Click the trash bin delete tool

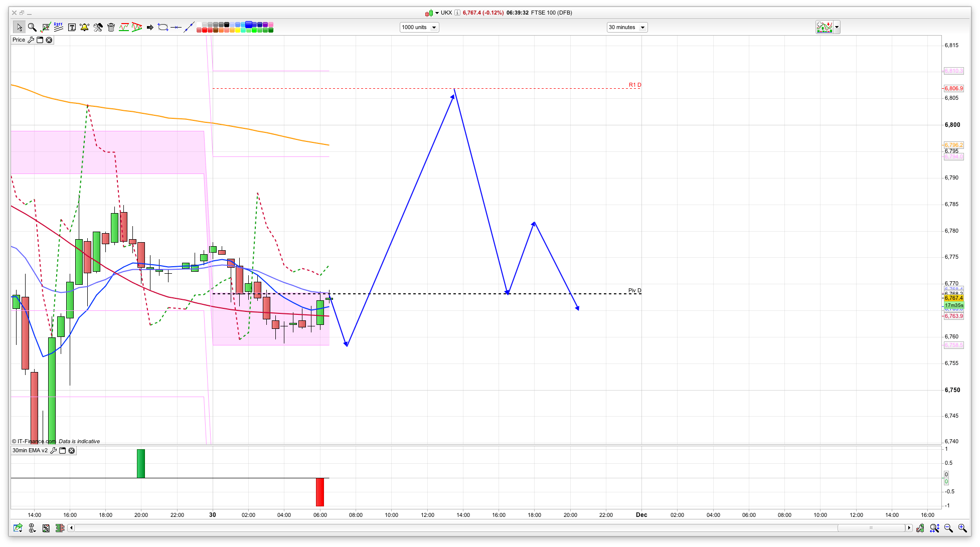(111, 27)
